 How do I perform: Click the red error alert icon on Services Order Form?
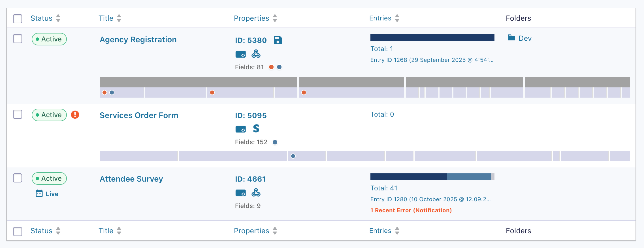(75, 115)
